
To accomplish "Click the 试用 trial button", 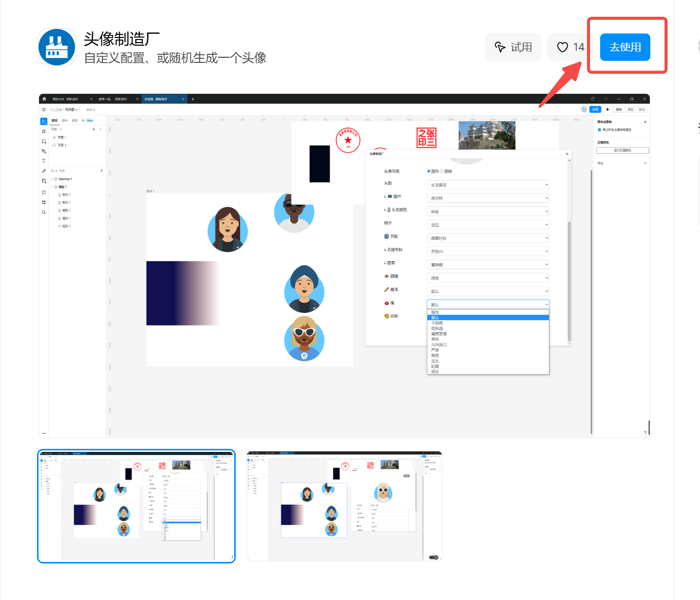I will tap(513, 47).
